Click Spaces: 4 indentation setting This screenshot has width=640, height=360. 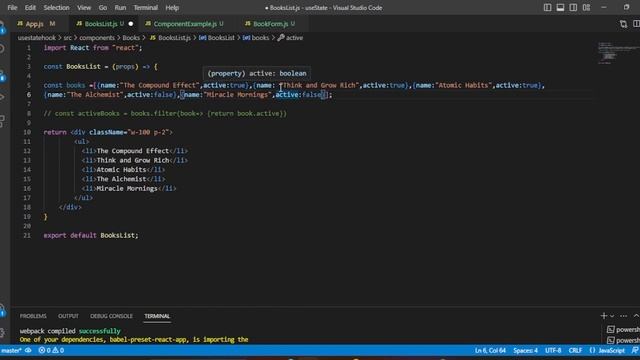tap(525, 350)
